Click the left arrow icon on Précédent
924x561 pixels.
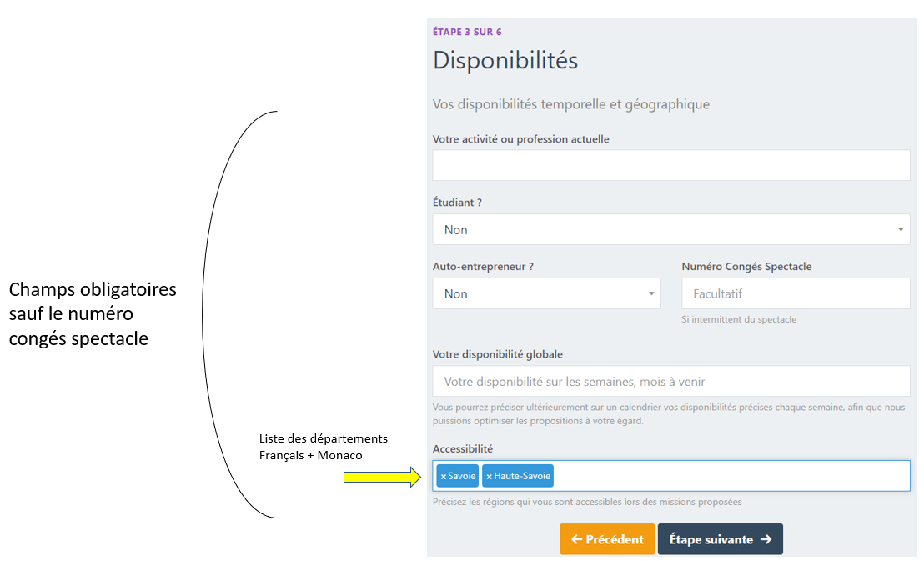[575, 539]
